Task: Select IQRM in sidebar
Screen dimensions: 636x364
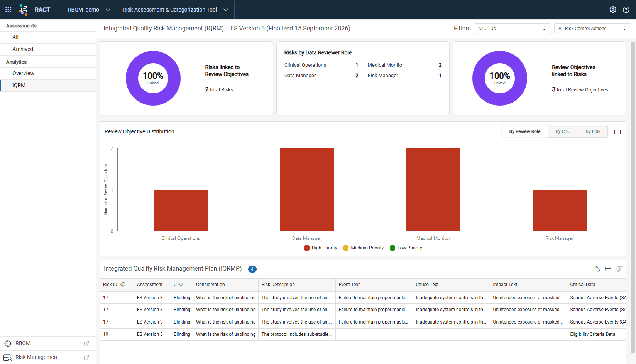Action: point(48,85)
